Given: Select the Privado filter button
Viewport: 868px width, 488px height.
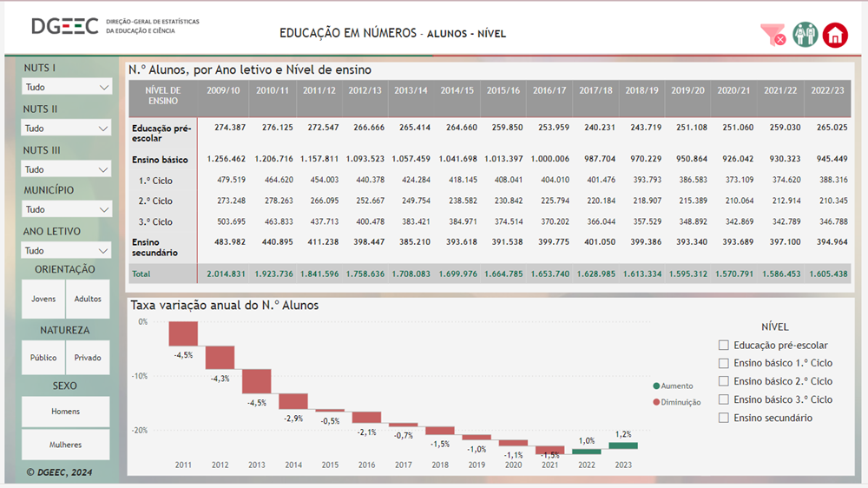Looking at the screenshot, I should point(88,357).
